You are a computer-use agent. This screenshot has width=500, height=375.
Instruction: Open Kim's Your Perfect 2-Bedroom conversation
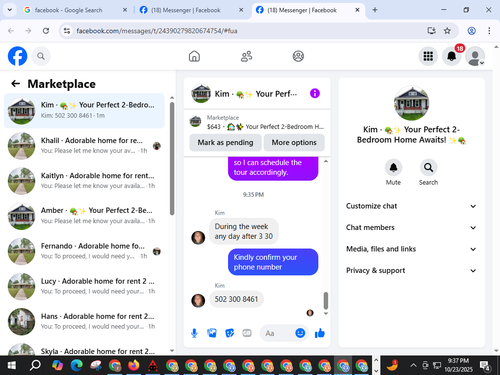click(x=84, y=110)
